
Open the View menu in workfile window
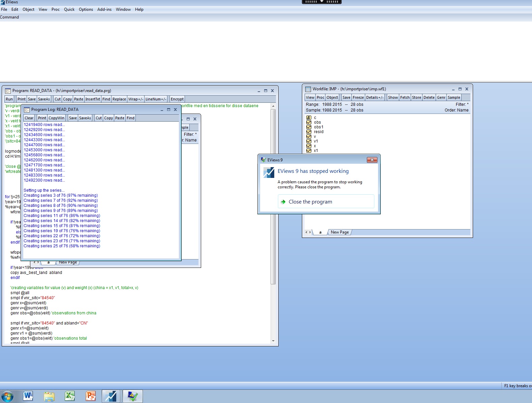[310, 97]
